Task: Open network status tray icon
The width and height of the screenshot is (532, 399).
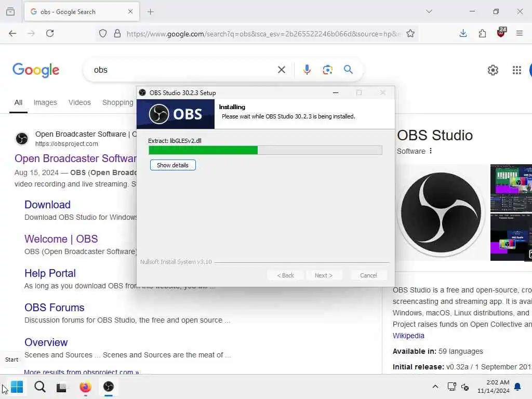Action: 451,387
